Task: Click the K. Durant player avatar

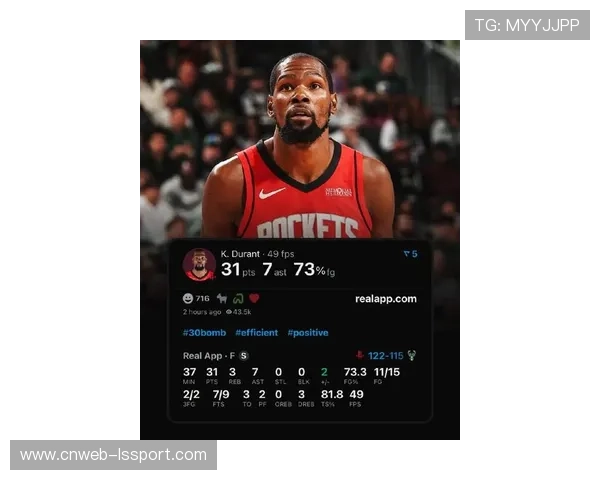Action: 199,264
